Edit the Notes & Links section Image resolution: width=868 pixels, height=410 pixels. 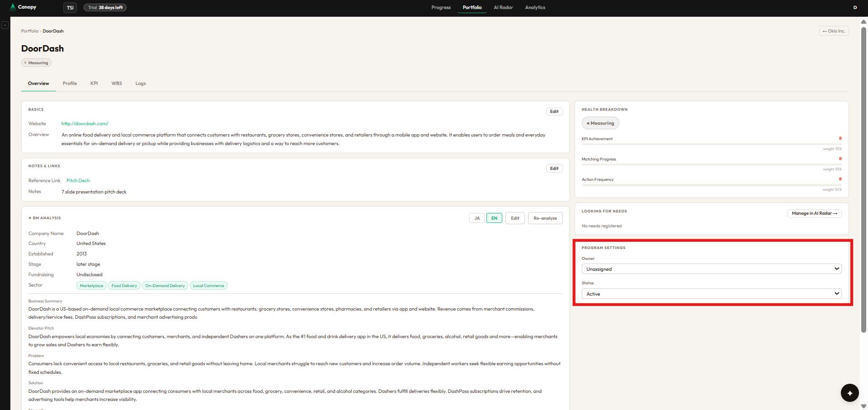click(x=554, y=169)
